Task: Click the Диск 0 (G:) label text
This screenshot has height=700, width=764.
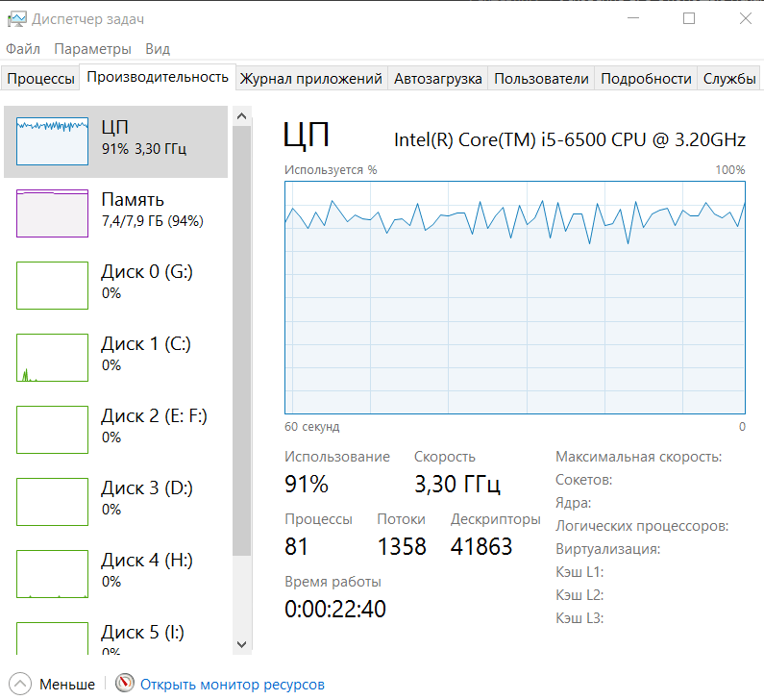Action: [x=147, y=271]
